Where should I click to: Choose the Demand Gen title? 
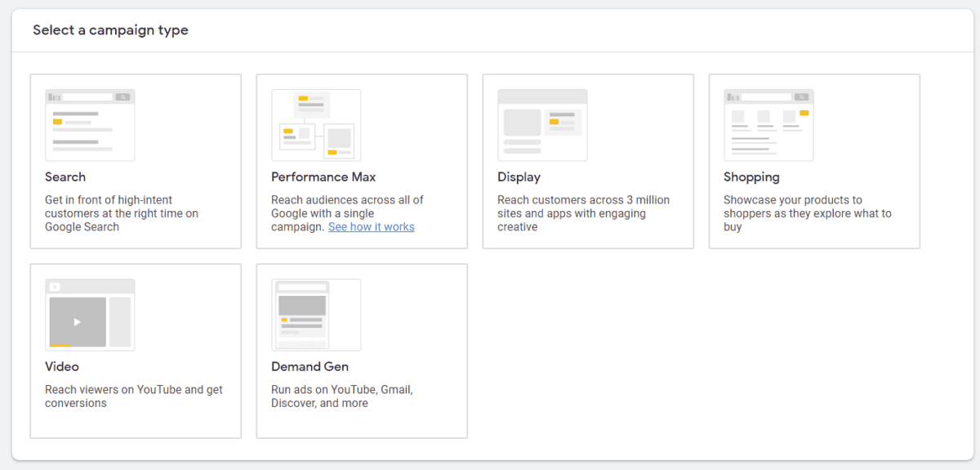310,366
